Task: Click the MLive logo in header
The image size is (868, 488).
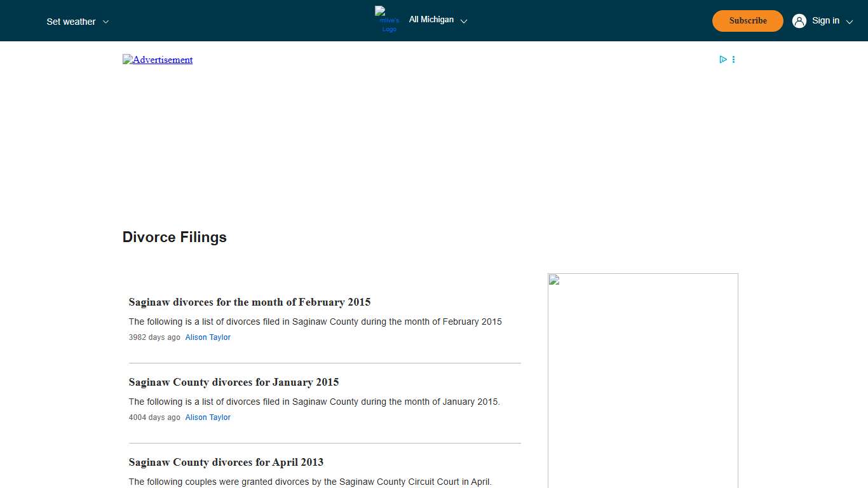Action: click(388, 20)
